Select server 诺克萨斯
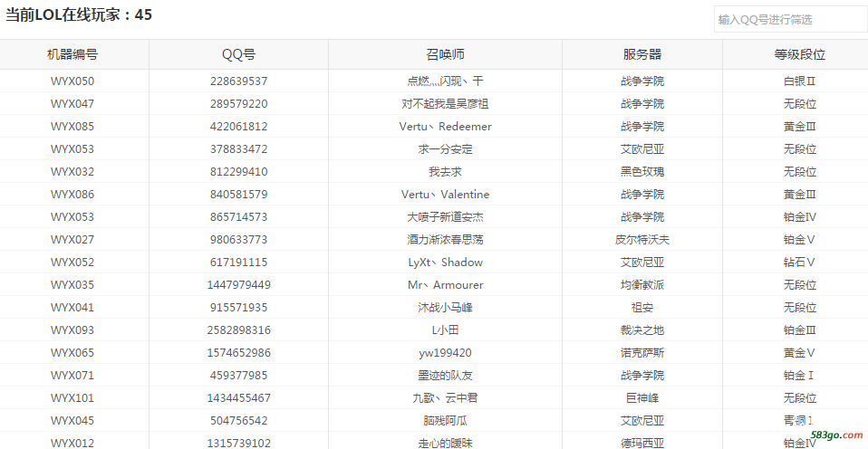Viewport: 868px width, 449px height. [642, 353]
